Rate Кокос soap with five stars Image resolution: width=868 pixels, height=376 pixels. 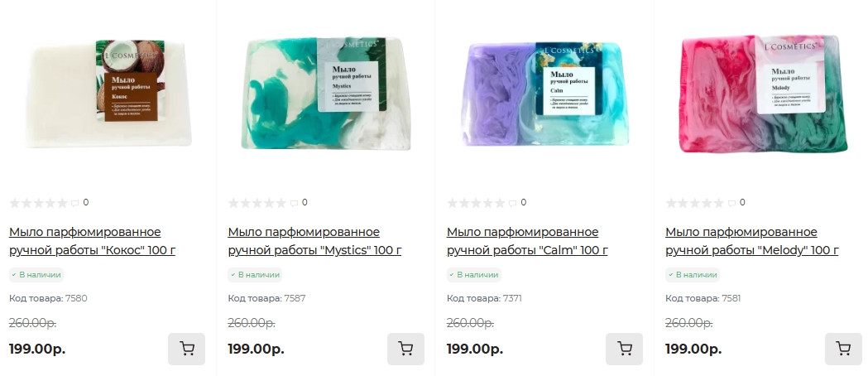click(63, 203)
